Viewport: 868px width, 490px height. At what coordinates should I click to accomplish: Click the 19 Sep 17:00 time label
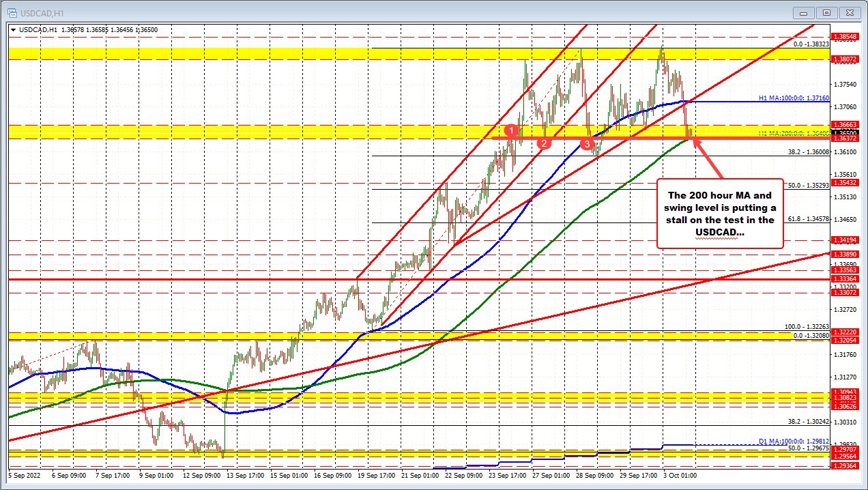pyautogui.click(x=377, y=476)
